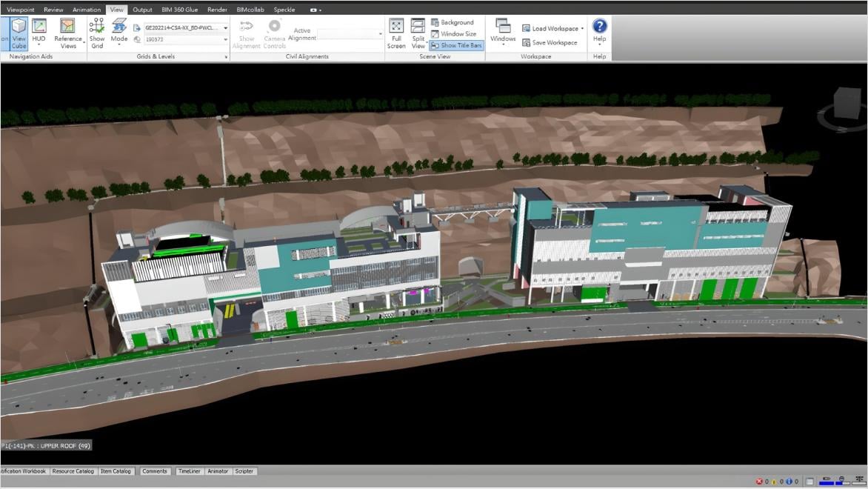Open the Help icon
Screen dimensions: 868x489
[x=599, y=27]
